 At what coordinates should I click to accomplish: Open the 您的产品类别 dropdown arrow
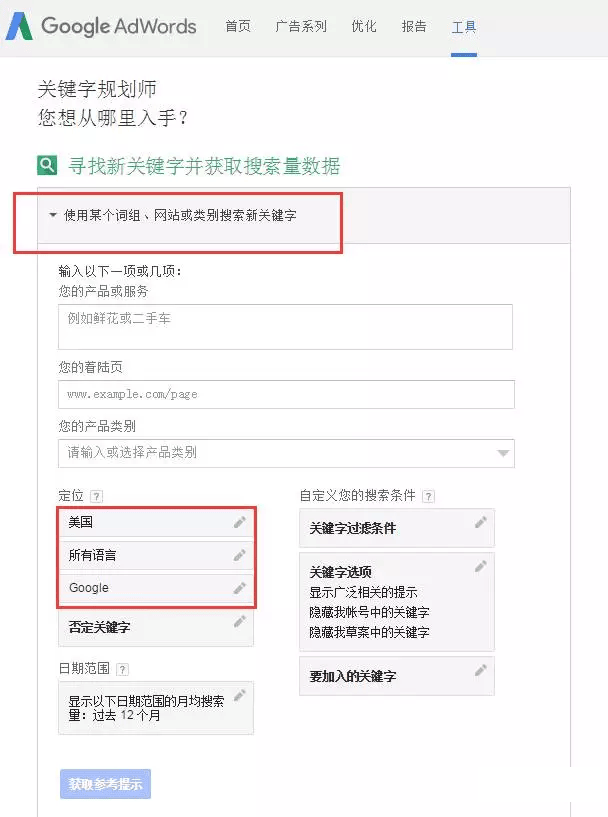(503, 453)
